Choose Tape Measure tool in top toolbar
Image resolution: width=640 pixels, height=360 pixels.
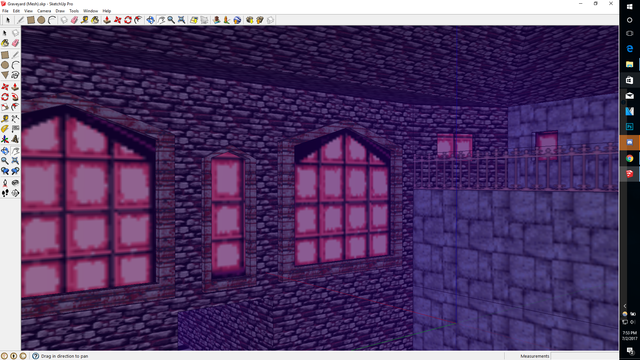click(x=84, y=20)
